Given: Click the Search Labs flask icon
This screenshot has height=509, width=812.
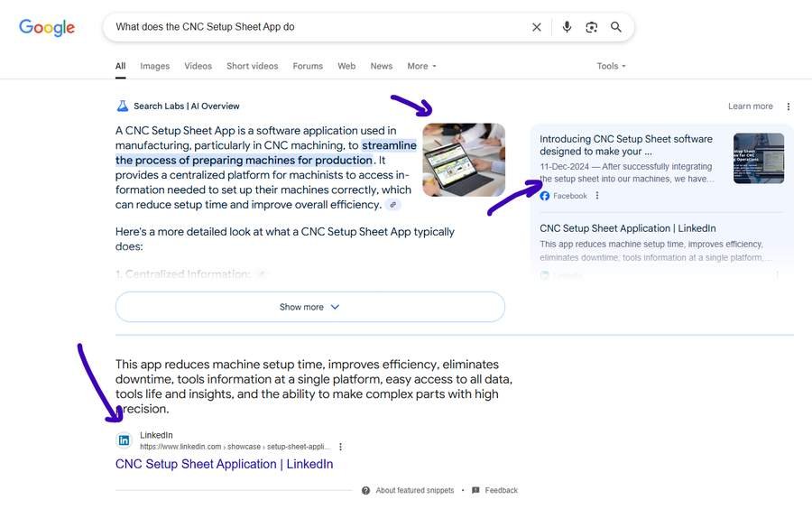Looking at the screenshot, I should click(x=122, y=106).
